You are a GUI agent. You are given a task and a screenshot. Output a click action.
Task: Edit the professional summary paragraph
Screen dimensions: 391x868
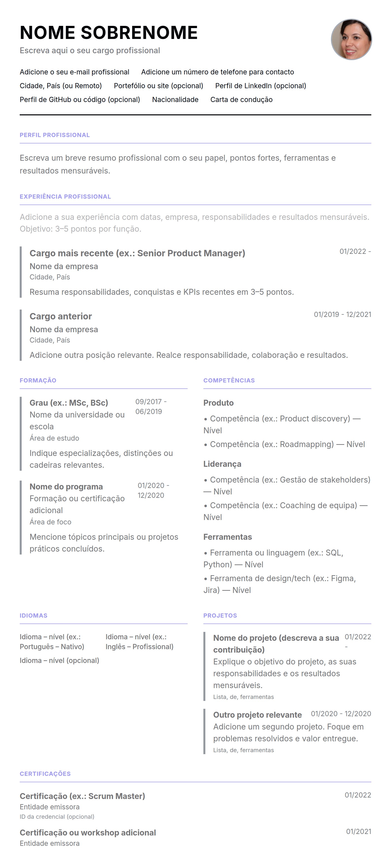point(178,164)
